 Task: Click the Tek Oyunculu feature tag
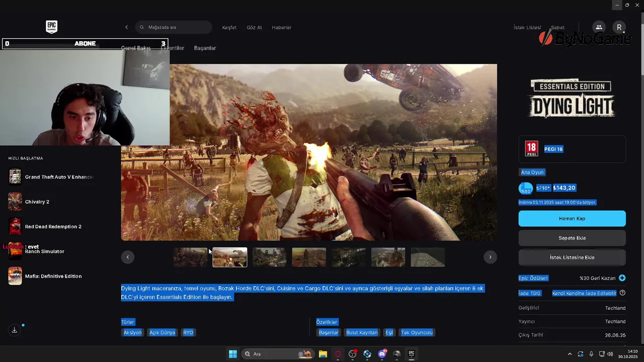point(417,332)
